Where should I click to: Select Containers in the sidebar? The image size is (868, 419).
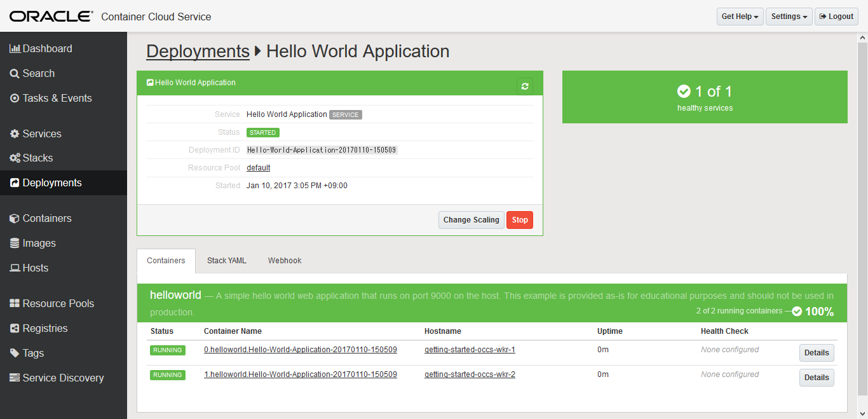(x=64, y=219)
